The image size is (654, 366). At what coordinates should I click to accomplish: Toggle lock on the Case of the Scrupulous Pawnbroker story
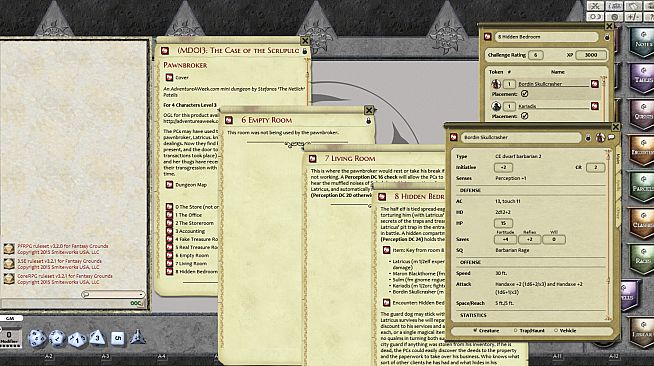click(x=305, y=51)
